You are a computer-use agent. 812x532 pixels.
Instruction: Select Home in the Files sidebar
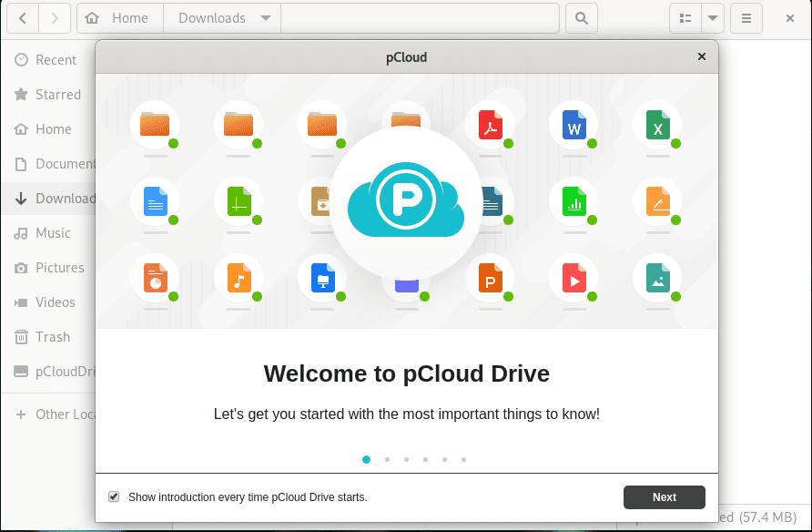(x=48, y=129)
